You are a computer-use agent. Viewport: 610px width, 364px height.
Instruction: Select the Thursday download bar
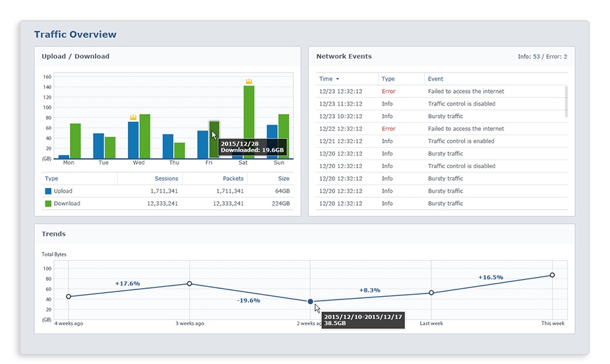180,150
